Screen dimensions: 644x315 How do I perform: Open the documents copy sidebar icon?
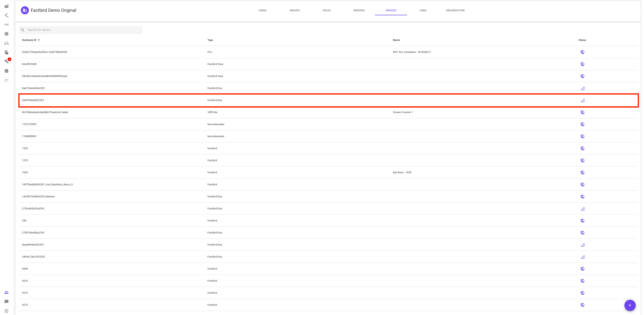click(x=7, y=52)
